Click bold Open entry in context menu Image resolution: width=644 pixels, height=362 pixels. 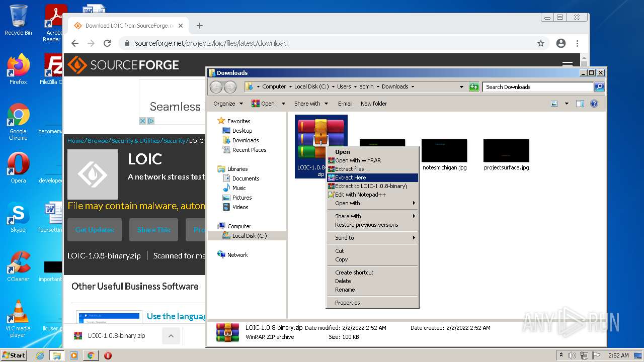(x=372, y=152)
